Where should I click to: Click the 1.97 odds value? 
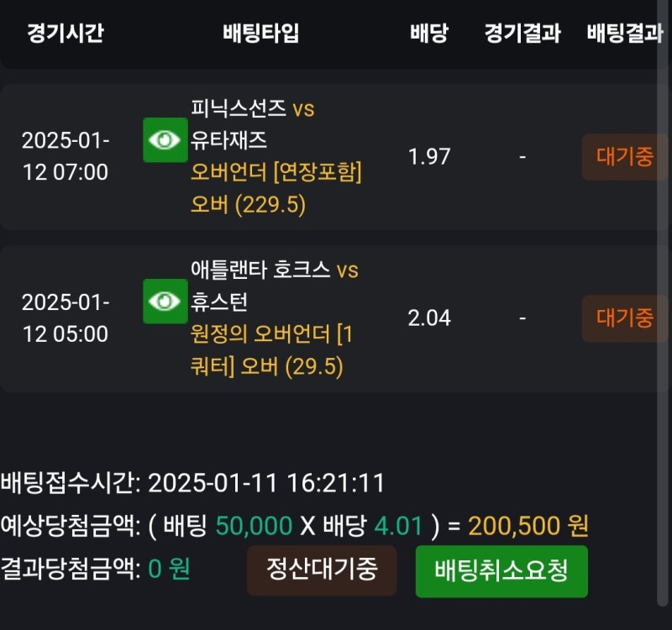coord(428,157)
